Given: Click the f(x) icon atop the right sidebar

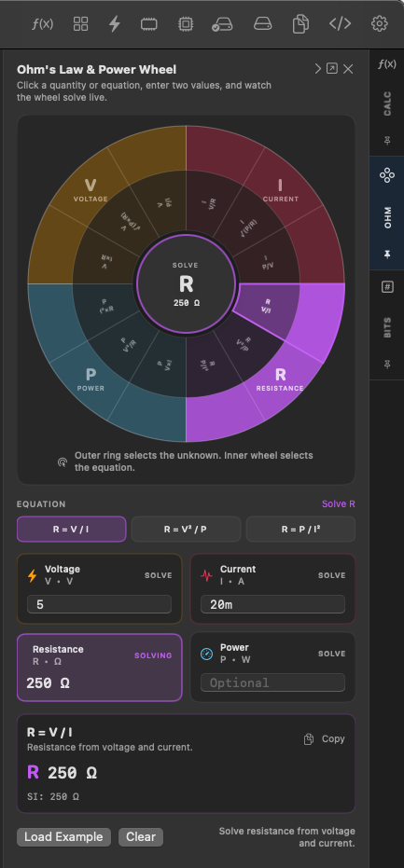Looking at the screenshot, I should point(387,64).
